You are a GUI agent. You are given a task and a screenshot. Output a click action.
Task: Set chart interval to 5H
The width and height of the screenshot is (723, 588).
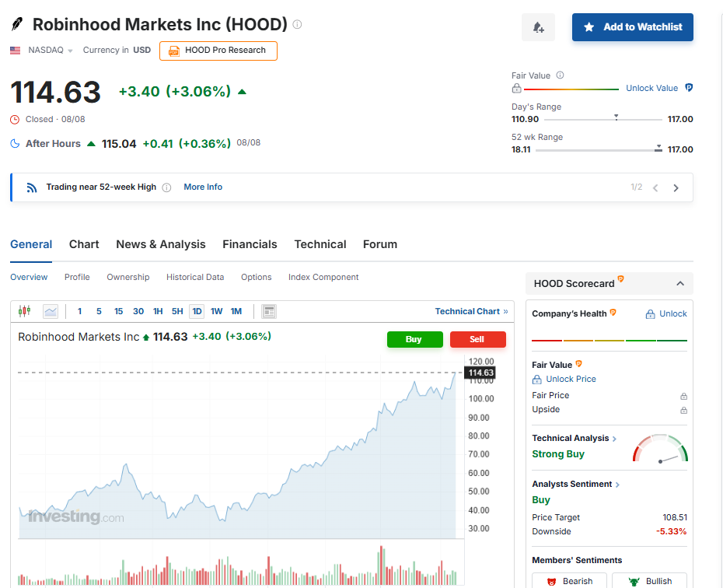177,311
